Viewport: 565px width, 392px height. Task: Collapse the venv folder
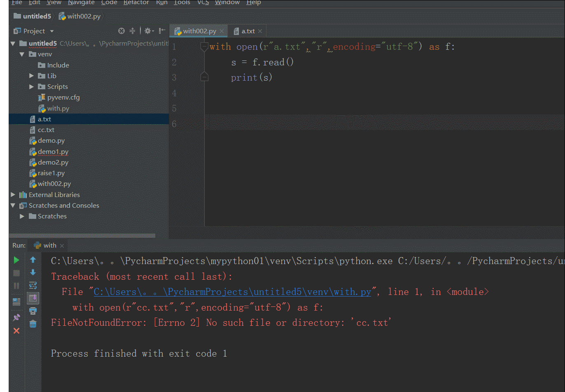coord(22,54)
